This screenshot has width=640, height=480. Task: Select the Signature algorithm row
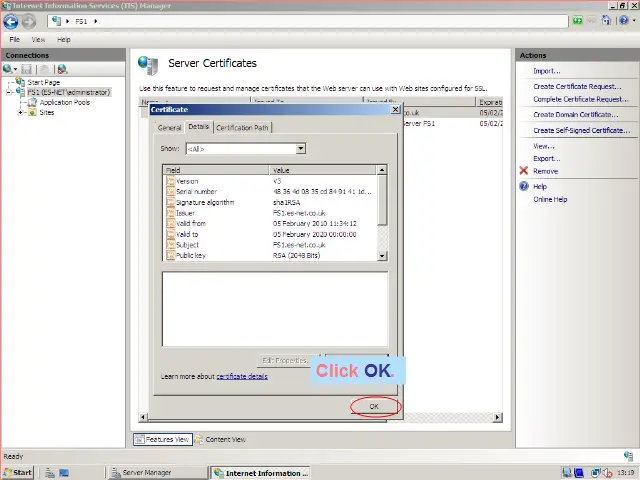tap(270, 202)
